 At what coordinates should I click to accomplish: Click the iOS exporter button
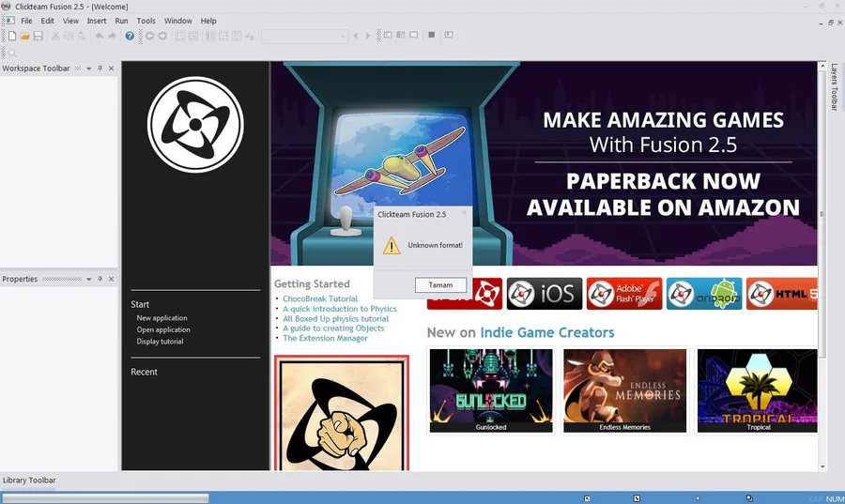[545, 294]
